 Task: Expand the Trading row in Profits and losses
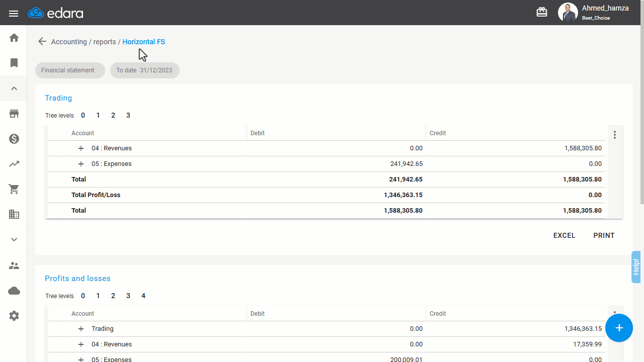[80, 329]
